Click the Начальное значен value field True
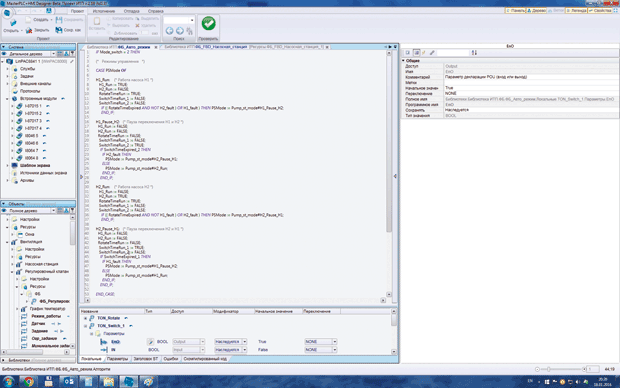The image size is (620, 388). pyautogui.click(x=531, y=88)
